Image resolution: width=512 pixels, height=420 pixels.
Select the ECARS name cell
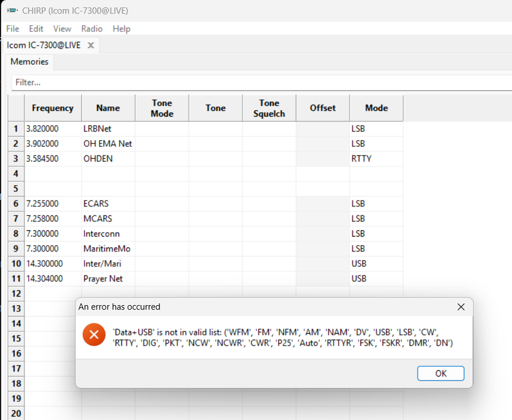[x=108, y=204]
